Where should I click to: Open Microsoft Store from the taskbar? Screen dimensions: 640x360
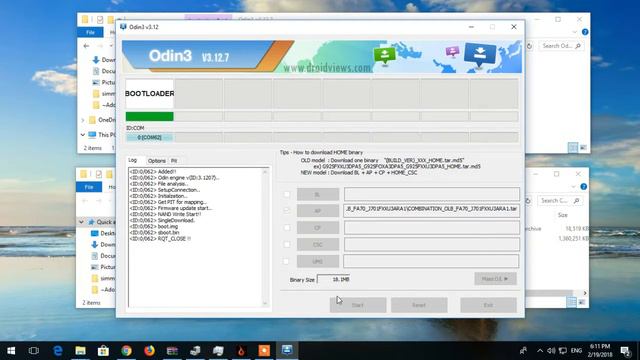[103, 351]
